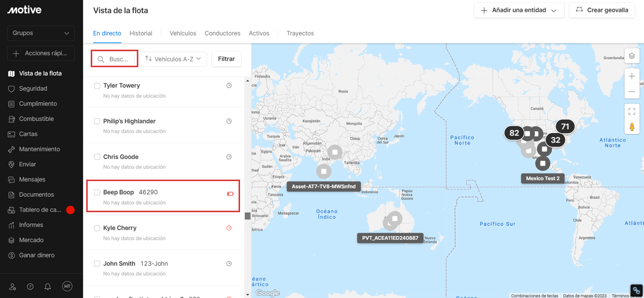Switch to Trayectos tab
This screenshot has width=644, height=298.
[300, 33]
